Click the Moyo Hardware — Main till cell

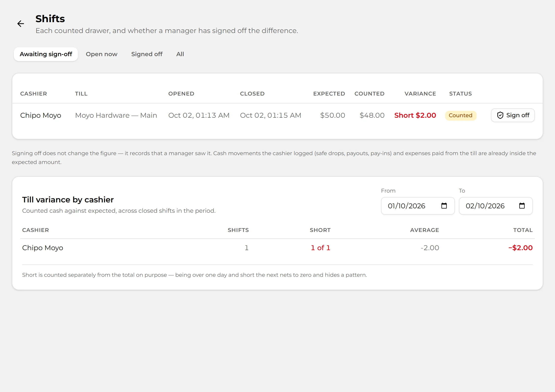coord(116,115)
